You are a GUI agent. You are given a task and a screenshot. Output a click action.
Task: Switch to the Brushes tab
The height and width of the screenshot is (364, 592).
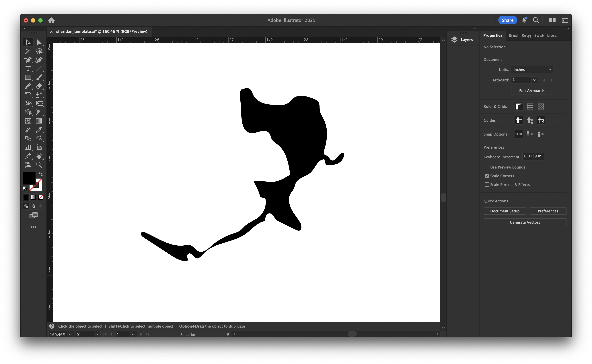[513, 35]
